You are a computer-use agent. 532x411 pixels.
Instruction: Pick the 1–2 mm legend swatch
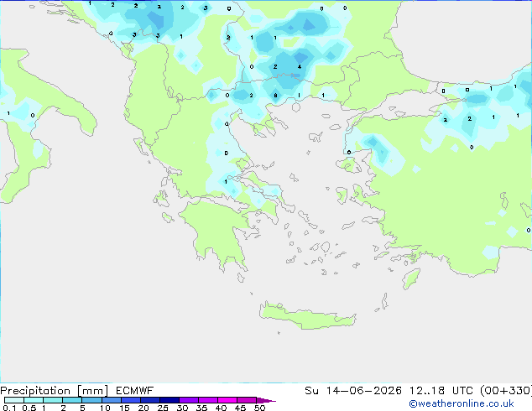coord(53,400)
